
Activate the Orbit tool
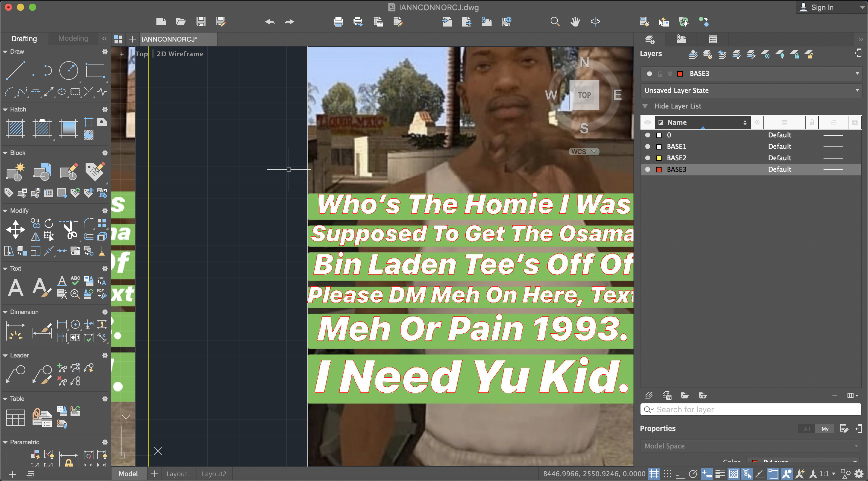[595, 22]
